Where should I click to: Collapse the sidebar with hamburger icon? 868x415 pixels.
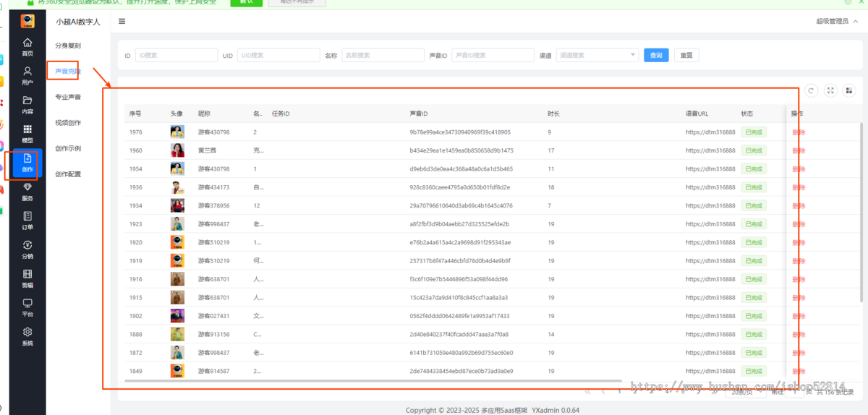pos(122,22)
